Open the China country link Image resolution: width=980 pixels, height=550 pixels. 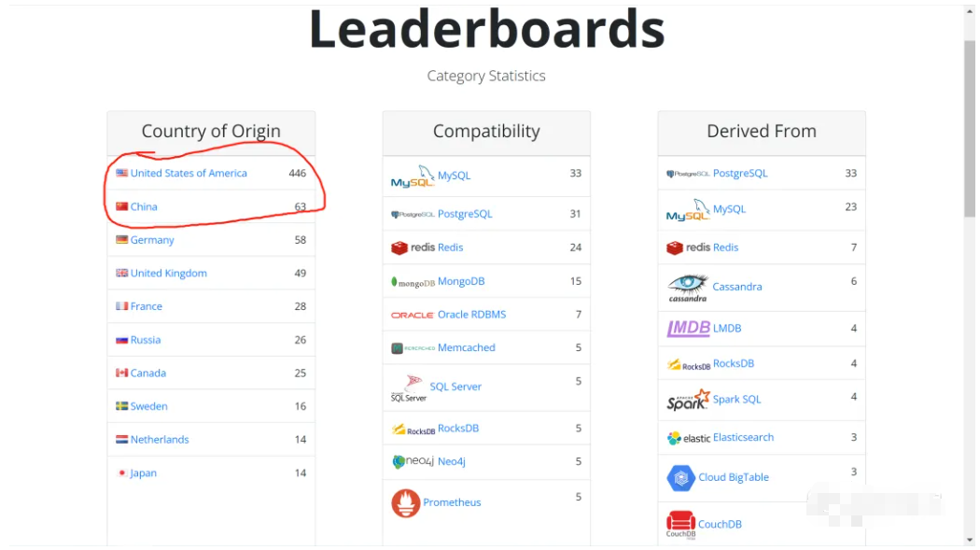pyautogui.click(x=144, y=206)
